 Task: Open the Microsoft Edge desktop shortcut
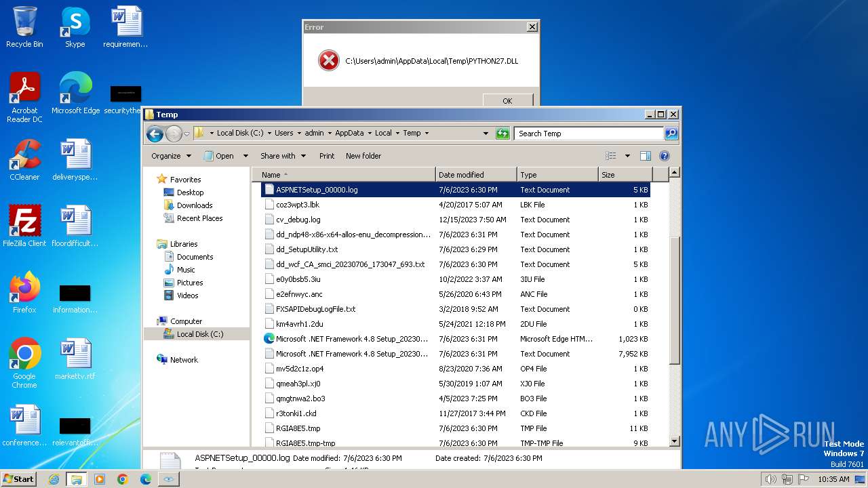(75, 93)
